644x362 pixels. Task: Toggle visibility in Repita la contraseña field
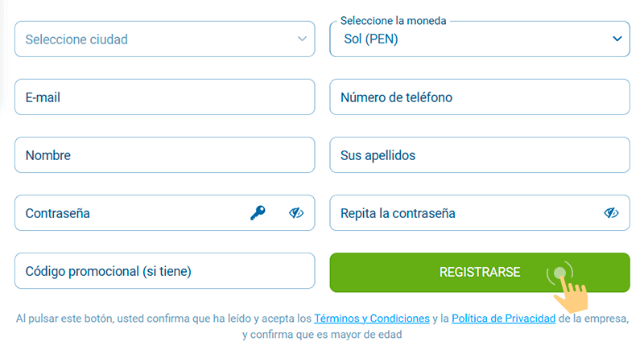click(611, 213)
